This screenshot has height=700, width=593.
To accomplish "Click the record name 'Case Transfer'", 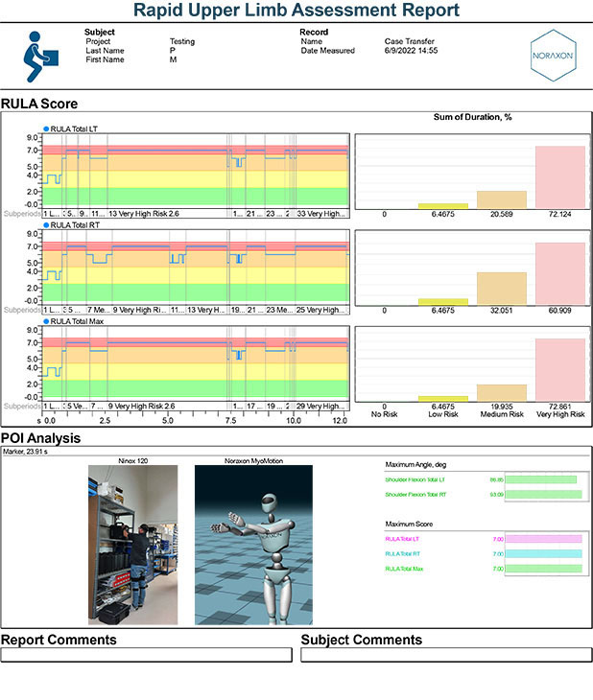I will tap(410, 41).
